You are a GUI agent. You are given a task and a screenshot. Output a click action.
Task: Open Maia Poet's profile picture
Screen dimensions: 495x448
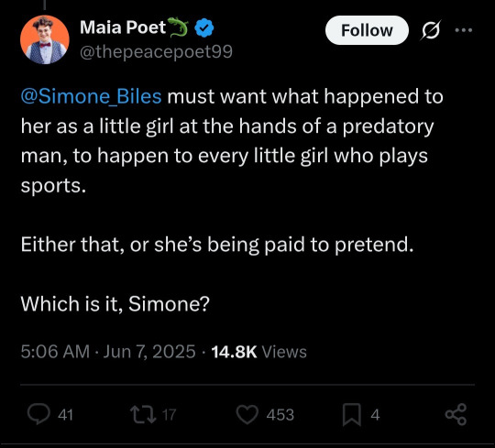[x=45, y=39]
